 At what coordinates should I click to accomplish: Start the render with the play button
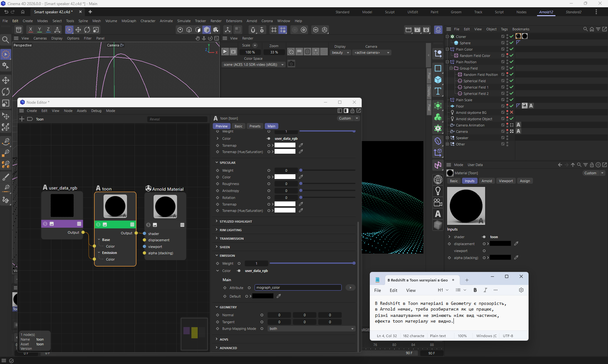tap(225, 52)
